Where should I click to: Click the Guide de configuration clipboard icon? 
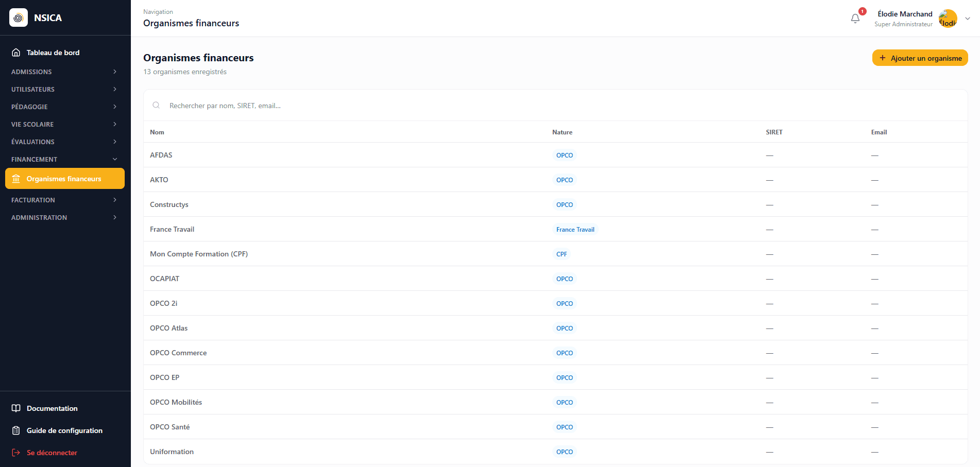click(x=16, y=430)
